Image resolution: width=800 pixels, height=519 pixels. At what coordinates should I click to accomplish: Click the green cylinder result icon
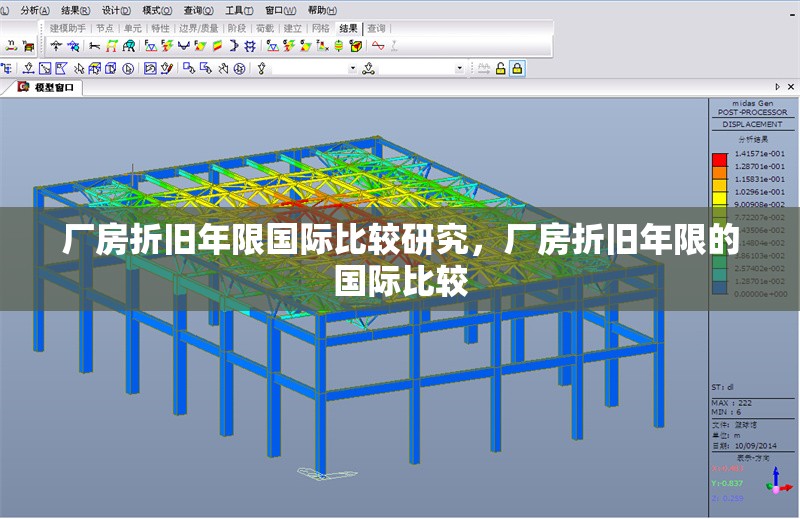(x=339, y=46)
